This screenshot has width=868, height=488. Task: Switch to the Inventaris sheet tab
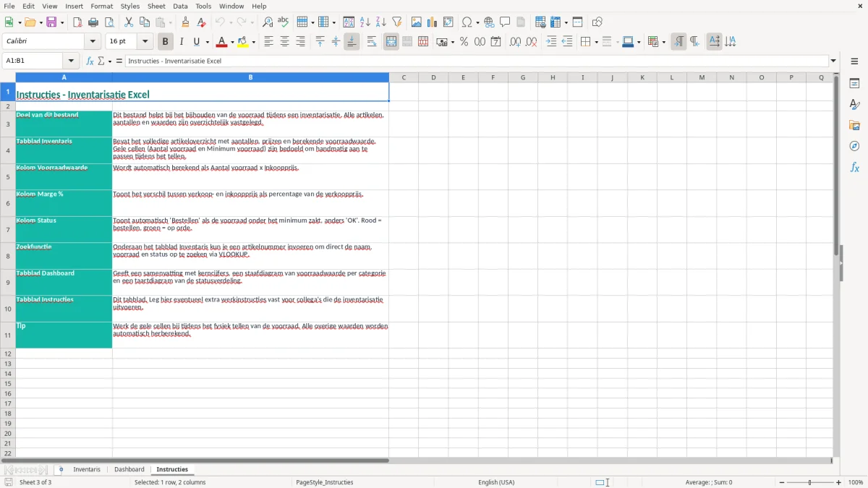[x=87, y=470]
